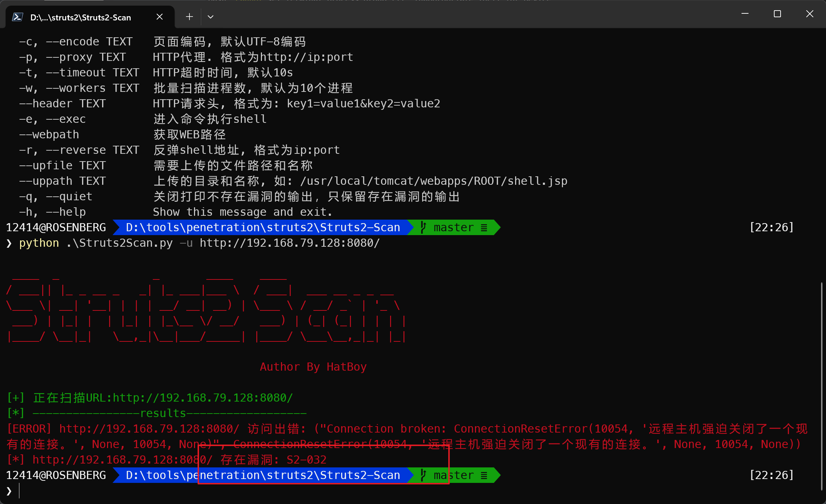Click the blue path segment in bottom prompt
826x504 pixels.
click(263, 475)
